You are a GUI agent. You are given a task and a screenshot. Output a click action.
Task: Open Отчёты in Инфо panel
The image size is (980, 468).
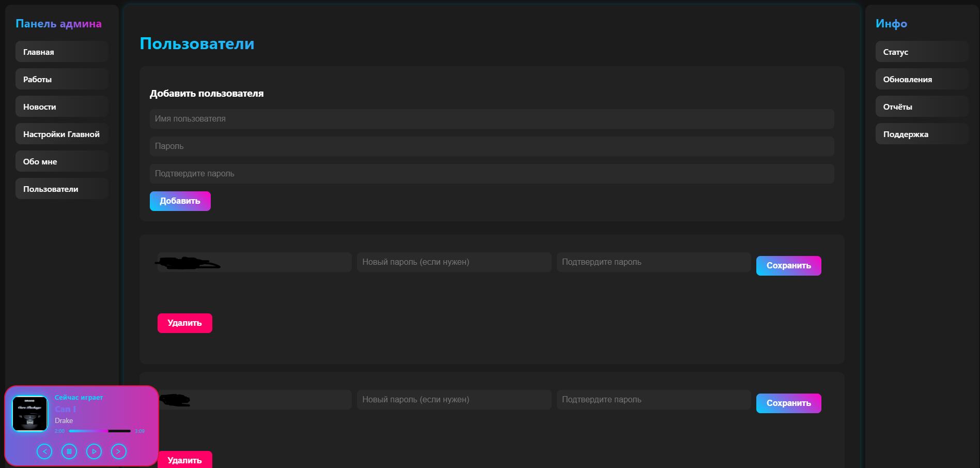pyautogui.click(x=922, y=107)
